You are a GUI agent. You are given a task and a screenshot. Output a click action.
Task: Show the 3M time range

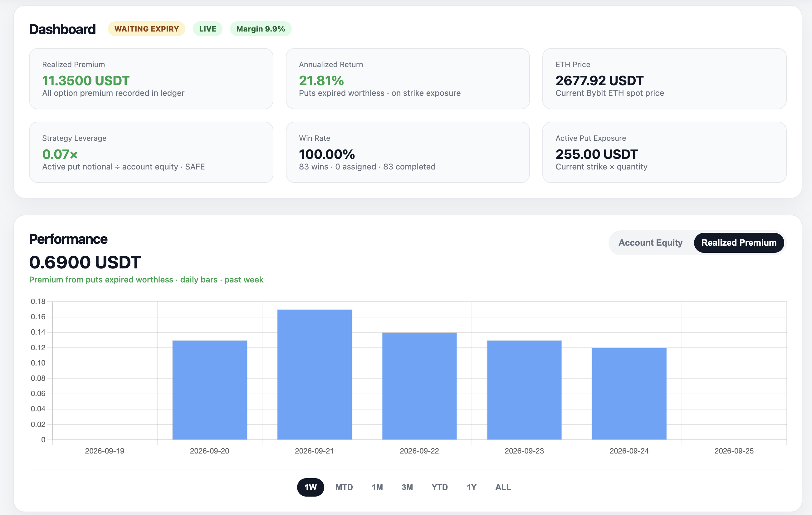[407, 487]
